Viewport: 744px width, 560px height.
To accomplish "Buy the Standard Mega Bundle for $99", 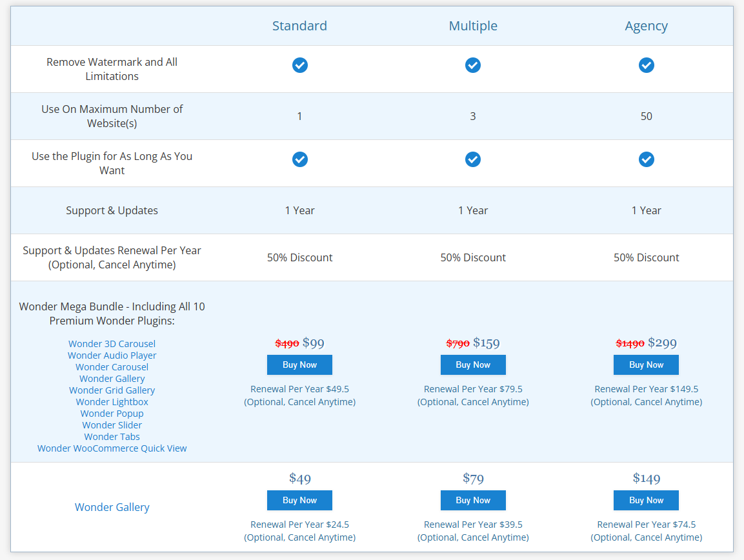I will [x=300, y=365].
